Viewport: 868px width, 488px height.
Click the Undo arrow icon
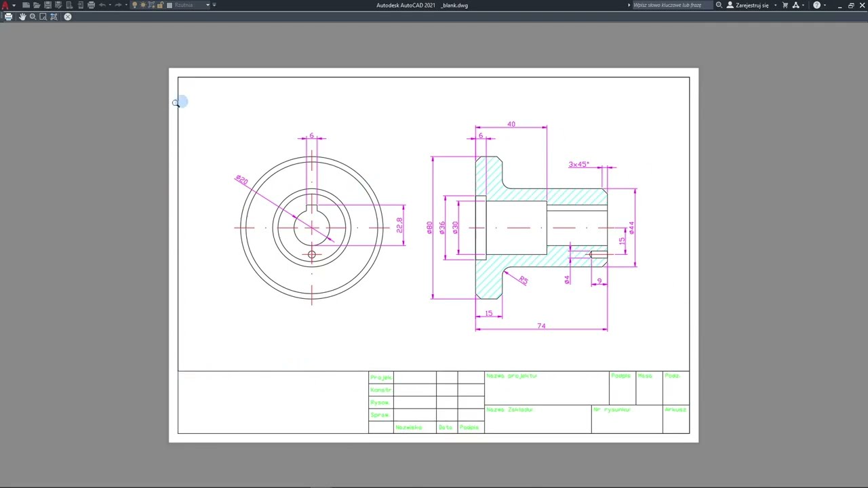pyautogui.click(x=102, y=5)
